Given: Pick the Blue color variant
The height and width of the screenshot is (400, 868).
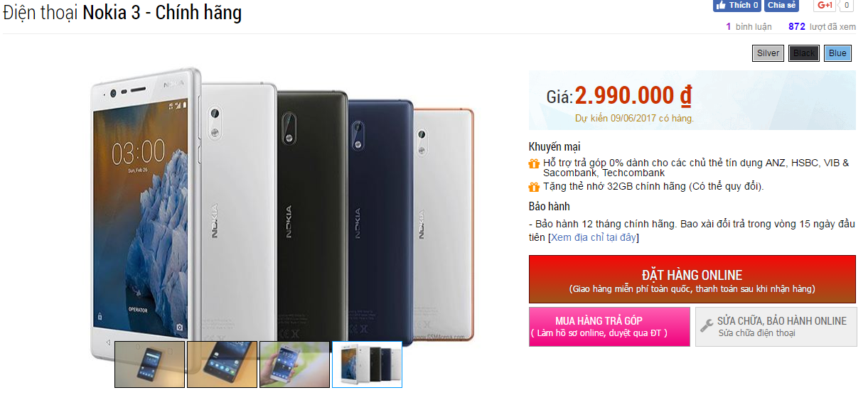Looking at the screenshot, I should tap(837, 53).
